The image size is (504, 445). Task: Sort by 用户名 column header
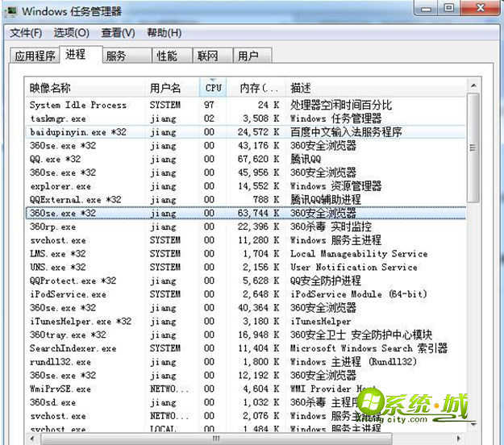(172, 87)
